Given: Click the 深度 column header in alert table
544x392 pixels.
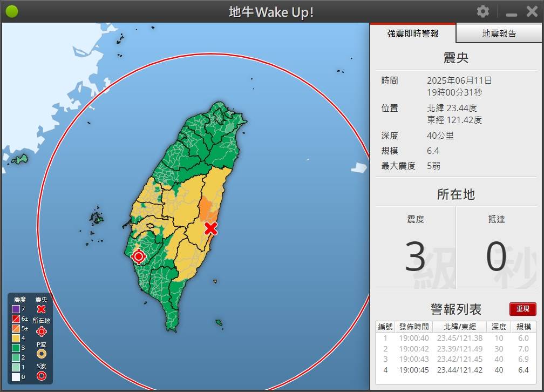Looking at the screenshot, I should coord(499,327).
